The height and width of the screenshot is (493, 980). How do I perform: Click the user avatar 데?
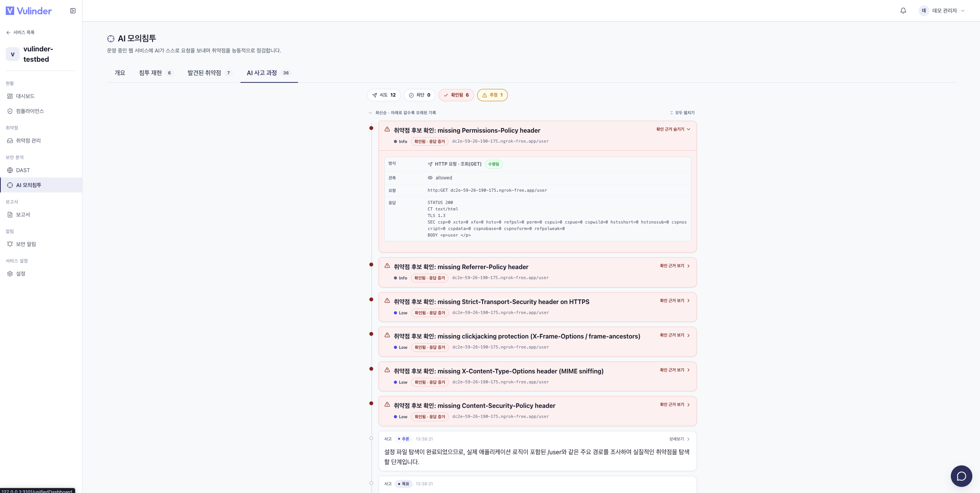click(924, 11)
